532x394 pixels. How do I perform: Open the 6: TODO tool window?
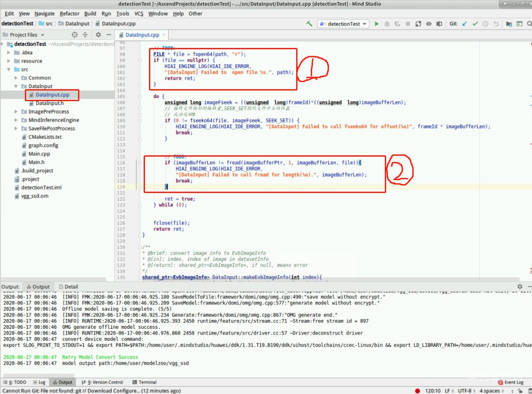[15, 382]
